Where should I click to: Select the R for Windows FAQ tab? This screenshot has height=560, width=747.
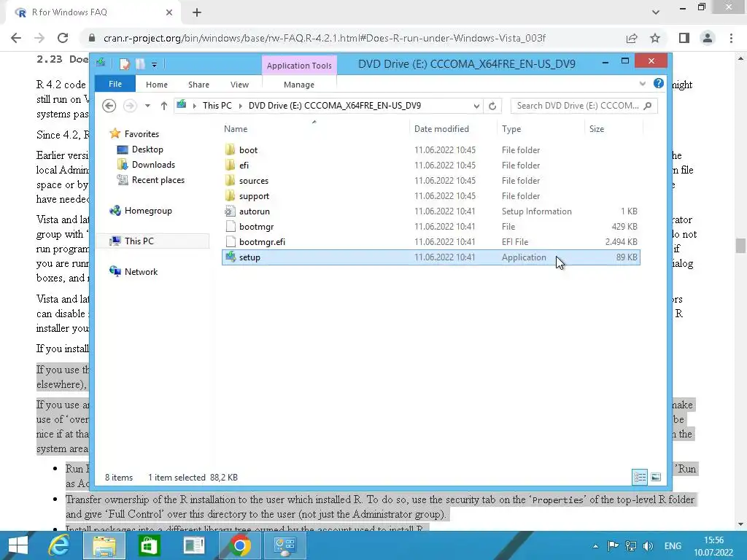coord(93,12)
